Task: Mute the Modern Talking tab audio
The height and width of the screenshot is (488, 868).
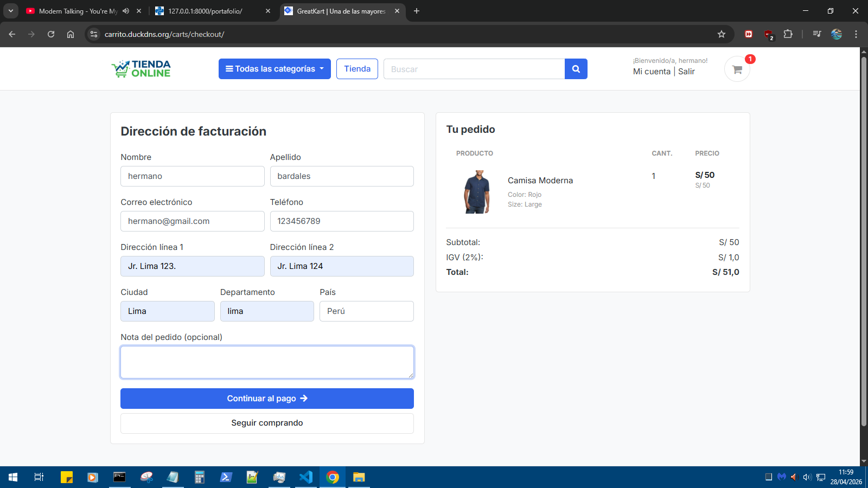Action: 126,11
